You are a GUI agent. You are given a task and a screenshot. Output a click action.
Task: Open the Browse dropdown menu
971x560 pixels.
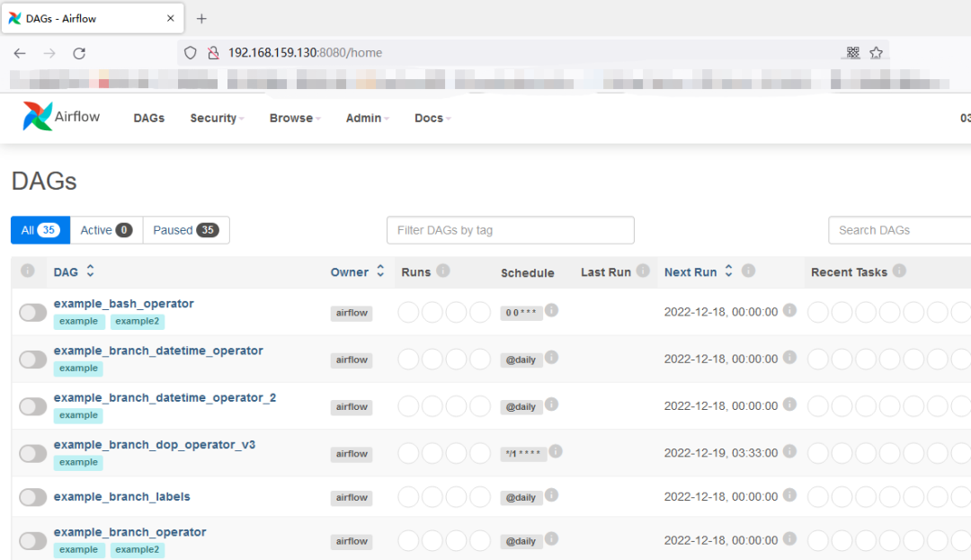(x=295, y=118)
